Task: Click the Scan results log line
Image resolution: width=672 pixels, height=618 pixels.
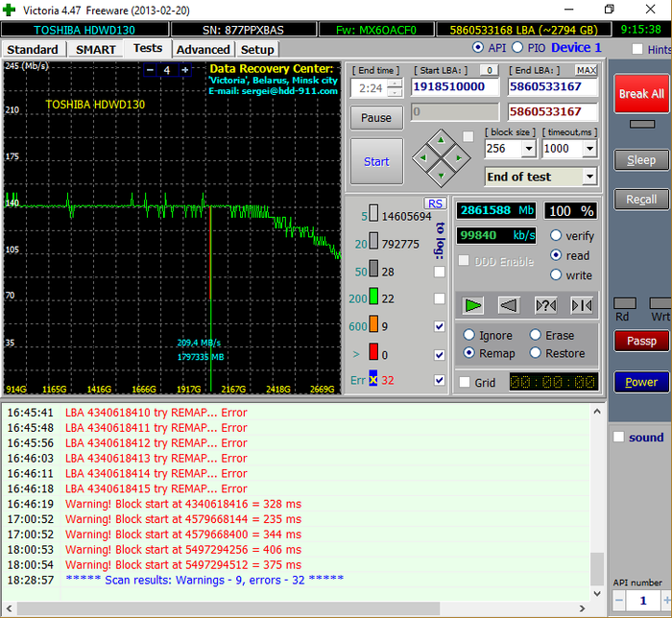Action: pos(204,580)
